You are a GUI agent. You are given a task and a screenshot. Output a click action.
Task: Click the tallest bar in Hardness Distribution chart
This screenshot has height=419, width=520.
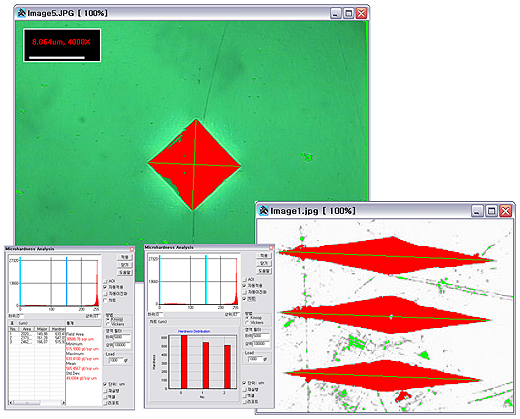184,362
